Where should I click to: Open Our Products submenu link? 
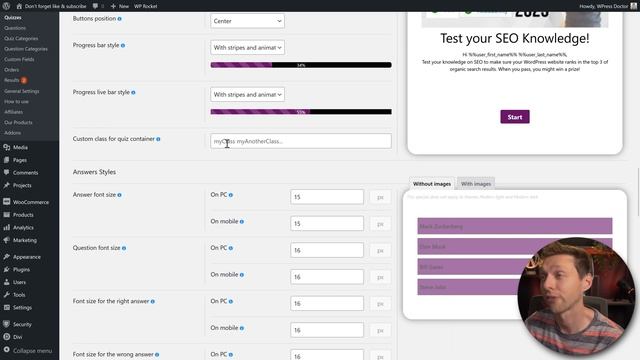(x=18, y=122)
